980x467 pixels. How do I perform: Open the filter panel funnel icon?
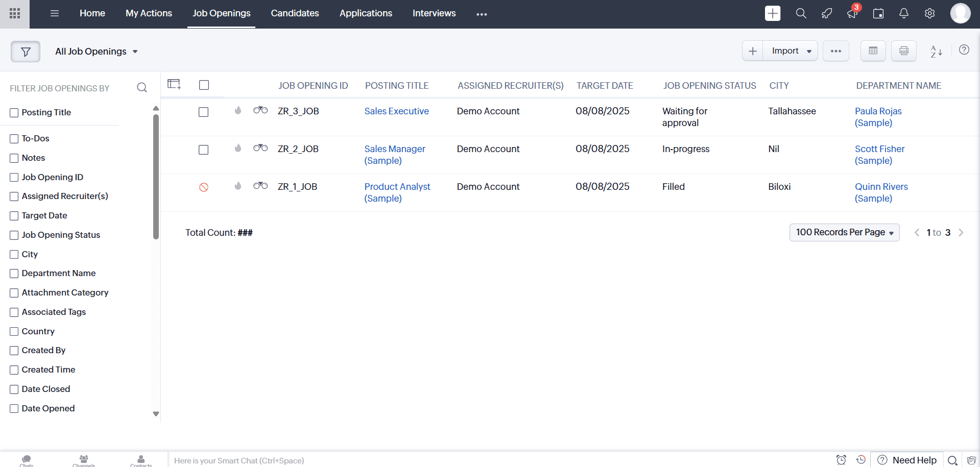point(26,51)
